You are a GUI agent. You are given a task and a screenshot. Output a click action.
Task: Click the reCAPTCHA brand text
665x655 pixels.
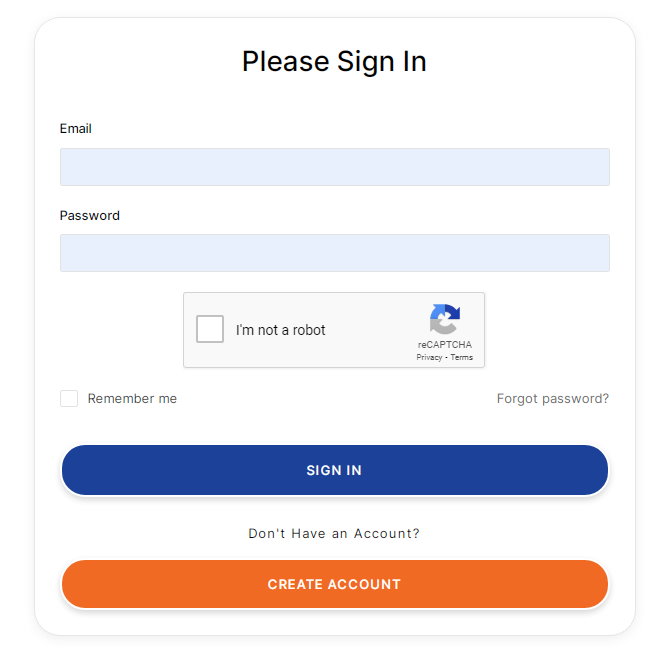tap(444, 344)
